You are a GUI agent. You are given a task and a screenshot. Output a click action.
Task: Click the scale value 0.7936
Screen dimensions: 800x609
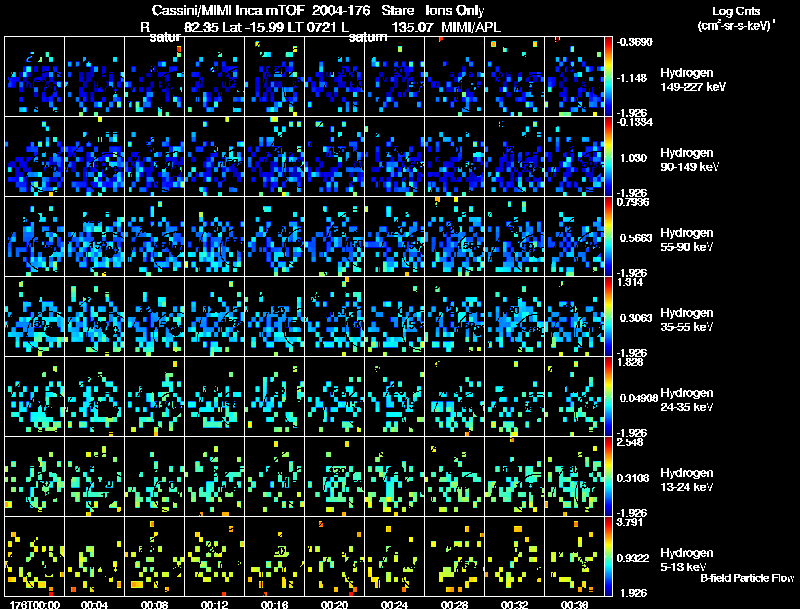[633, 202]
